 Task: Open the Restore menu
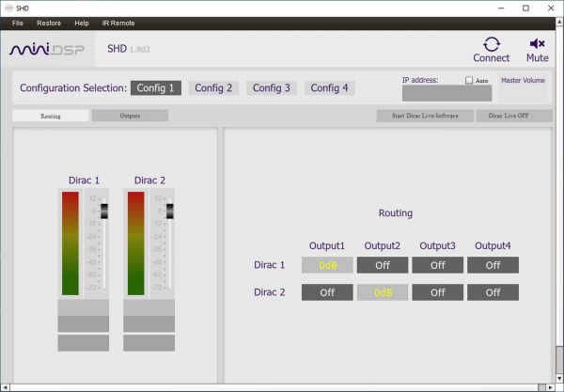pos(49,23)
